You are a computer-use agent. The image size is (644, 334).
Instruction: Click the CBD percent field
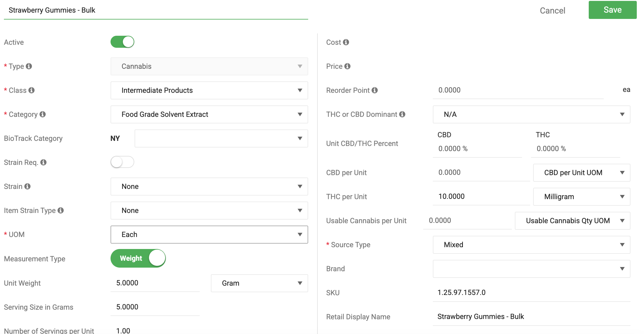pyautogui.click(x=477, y=149)
